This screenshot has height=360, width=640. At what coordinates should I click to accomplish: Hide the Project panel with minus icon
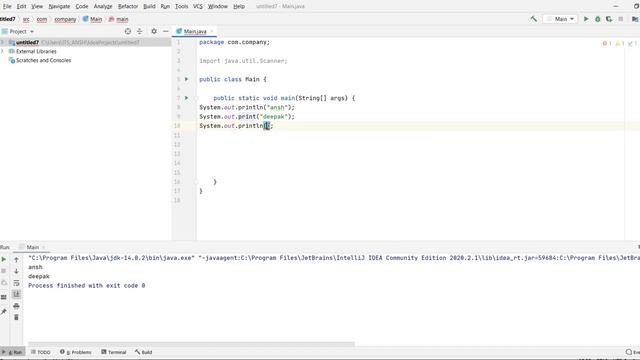[x=165, y=31]
